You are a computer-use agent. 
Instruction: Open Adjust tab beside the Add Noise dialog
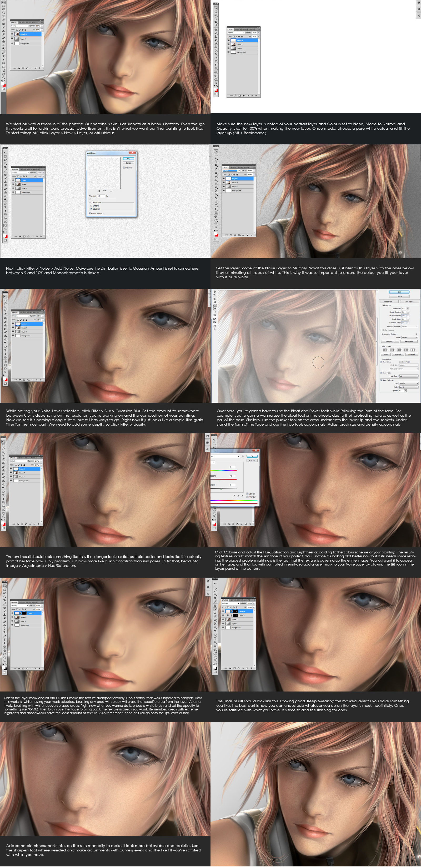[36, 169]
